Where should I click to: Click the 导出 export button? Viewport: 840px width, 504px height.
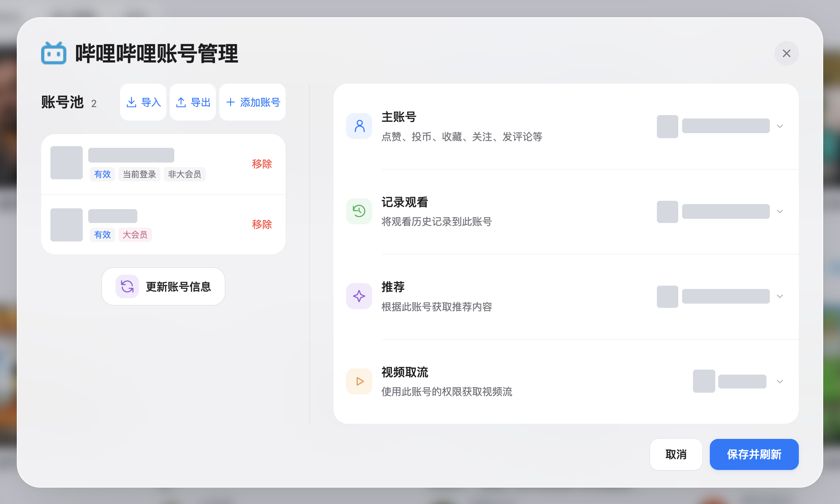point(193,102)
